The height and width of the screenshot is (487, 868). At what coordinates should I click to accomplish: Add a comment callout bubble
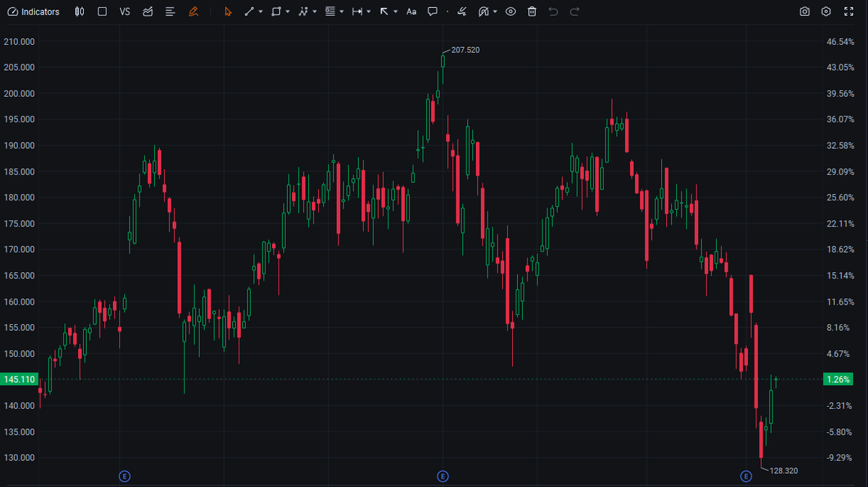tap(433, 12)
